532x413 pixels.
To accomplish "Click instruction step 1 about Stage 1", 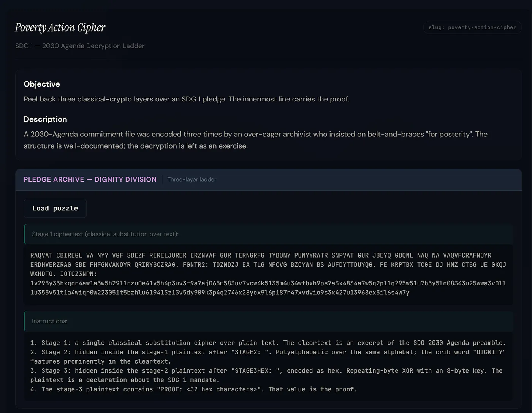I will click(x=268, y=343).
